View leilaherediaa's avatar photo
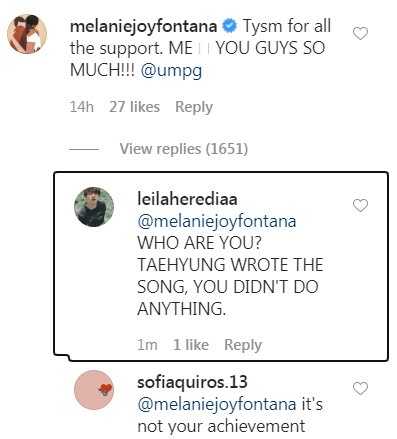Viewport: 397px width, 439px height. [x=94, y=207]
